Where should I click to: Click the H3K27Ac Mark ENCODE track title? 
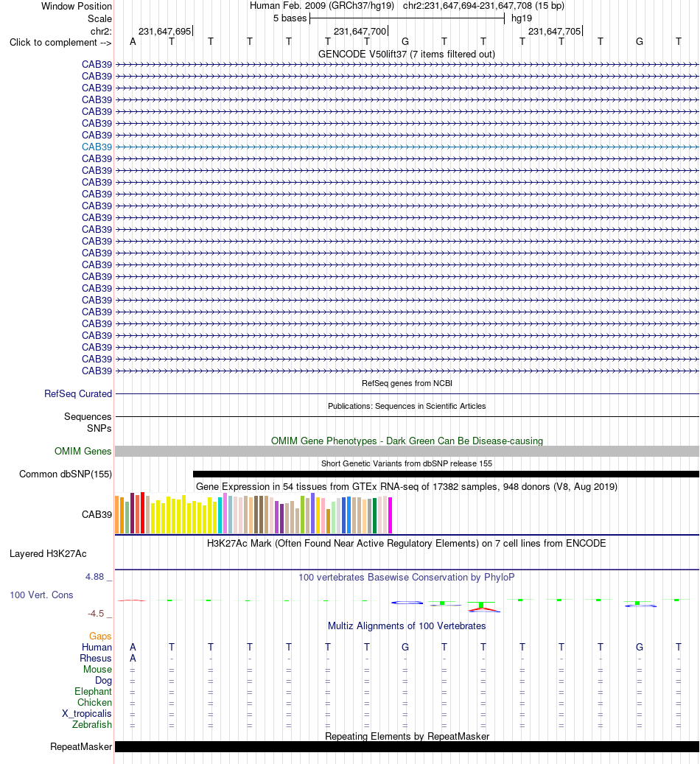tap(407, 543)
